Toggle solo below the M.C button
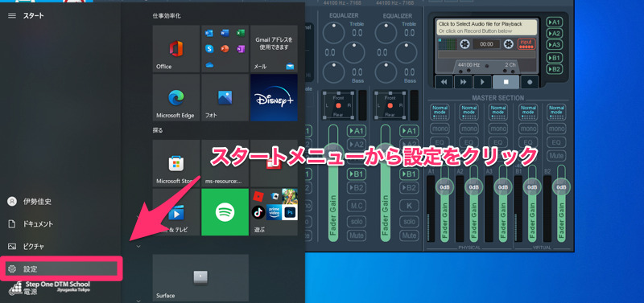Viewport: 644px width, 303px height. pyautogui.click(x=357, y=221)
